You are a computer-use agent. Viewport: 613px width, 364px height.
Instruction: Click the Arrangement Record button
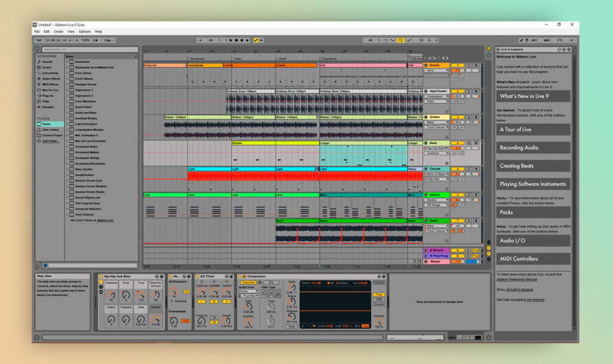[242, 40]
